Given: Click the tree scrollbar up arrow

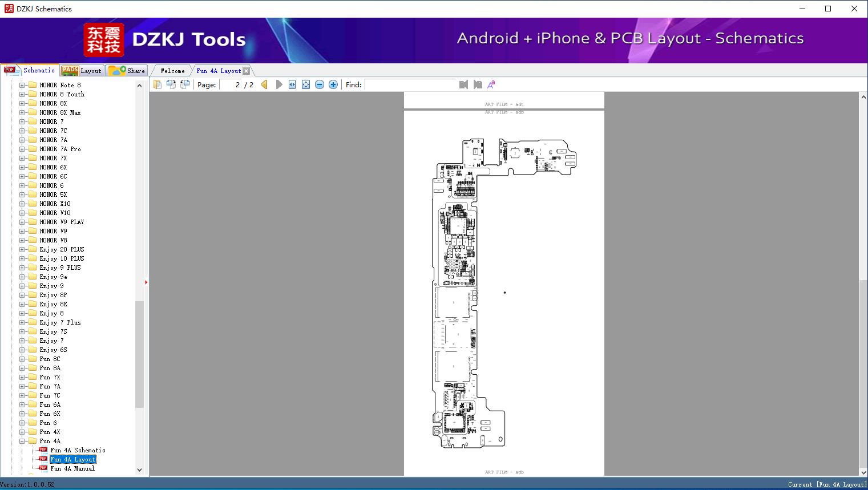Looking at the screenshot, I should (139, 86).
